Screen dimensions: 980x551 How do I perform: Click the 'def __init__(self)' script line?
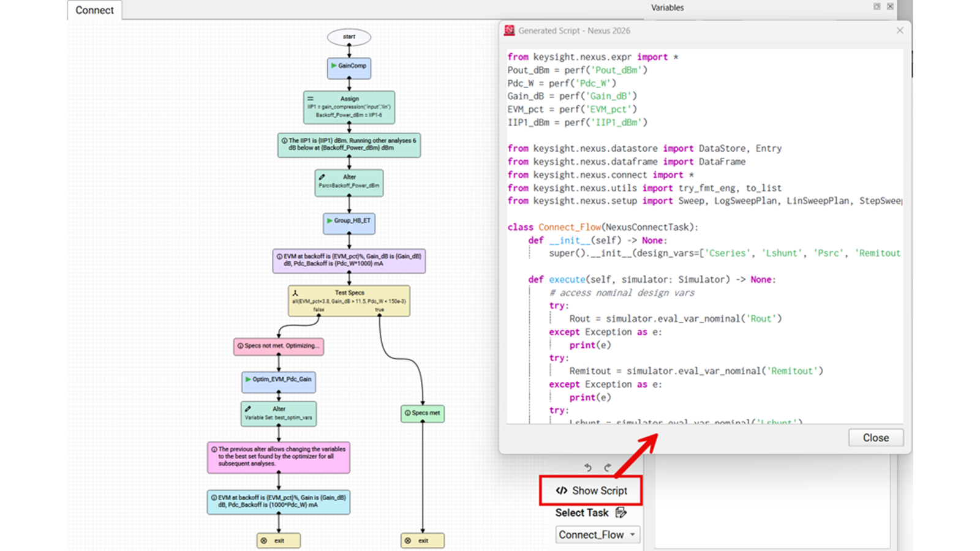pos(598,241)
